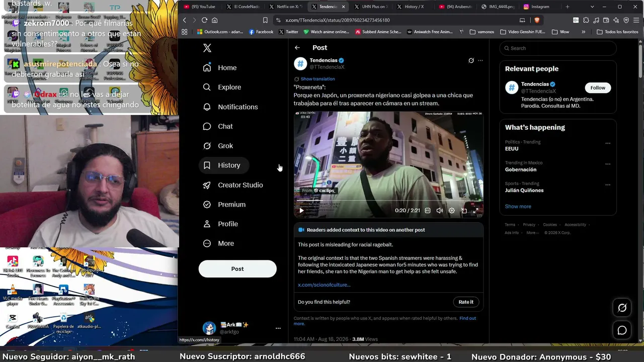Close the active Tendencias tab
The width and height of the screenshot is (644, 362).
click(x=344, y=7)
